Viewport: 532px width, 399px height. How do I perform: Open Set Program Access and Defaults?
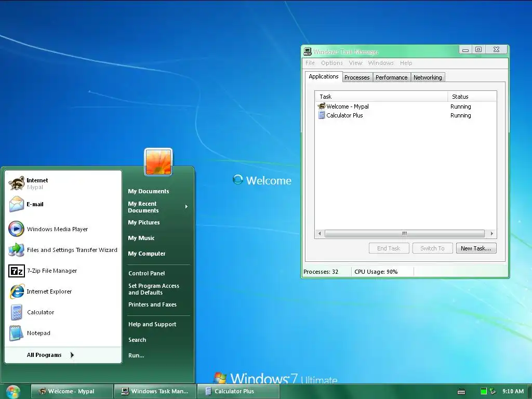click(x=154, y=289)
